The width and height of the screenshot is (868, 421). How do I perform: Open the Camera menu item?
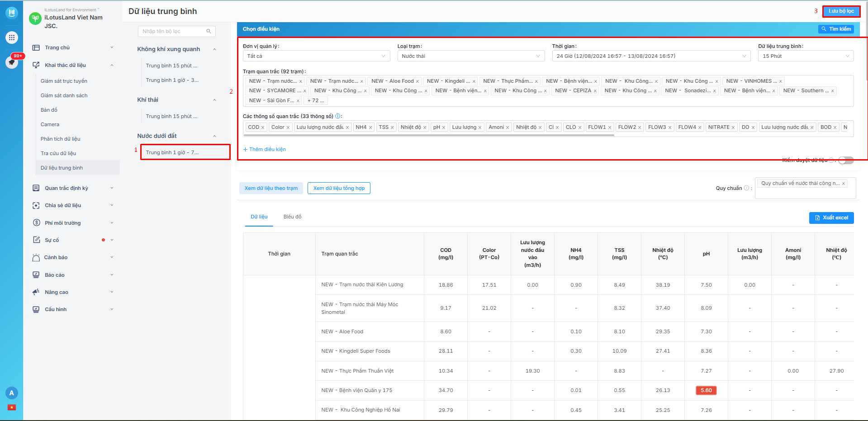(50, 124)
